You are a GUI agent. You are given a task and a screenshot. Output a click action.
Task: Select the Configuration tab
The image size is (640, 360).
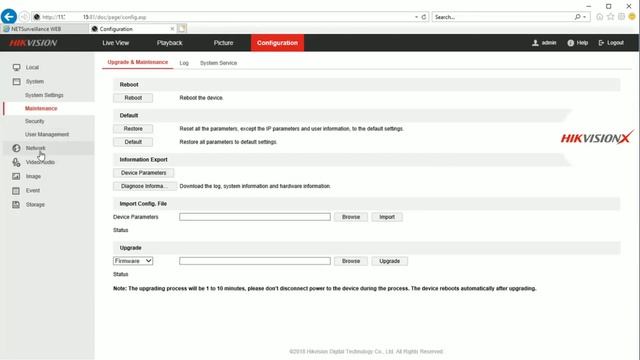[x=277, y=43]
